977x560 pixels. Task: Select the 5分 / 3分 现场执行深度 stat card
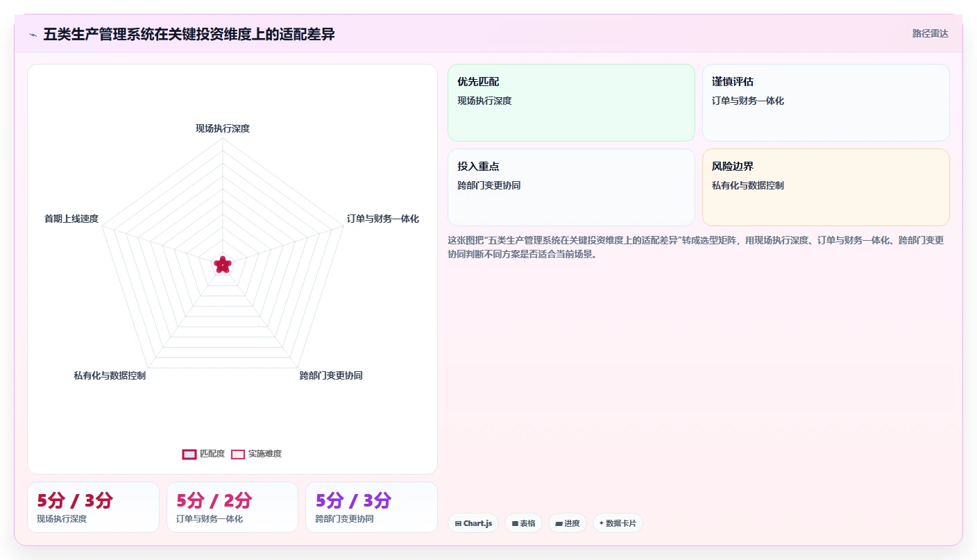[x=93, y=507]
